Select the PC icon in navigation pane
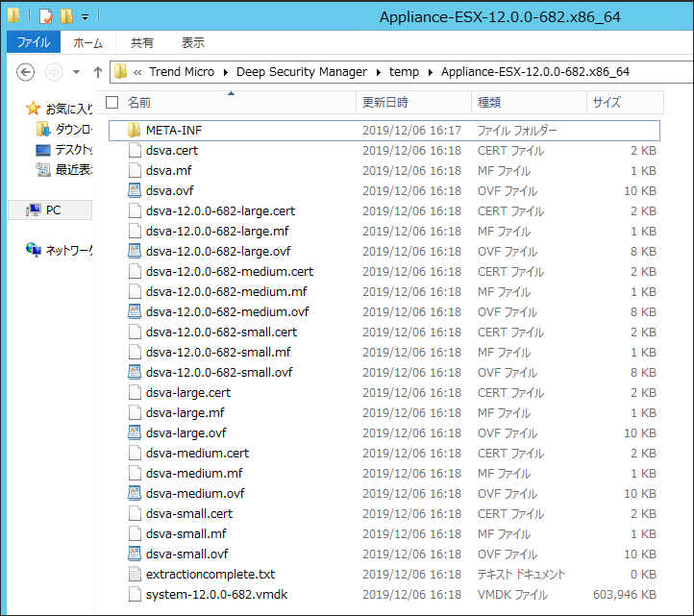 pos(34,209)
